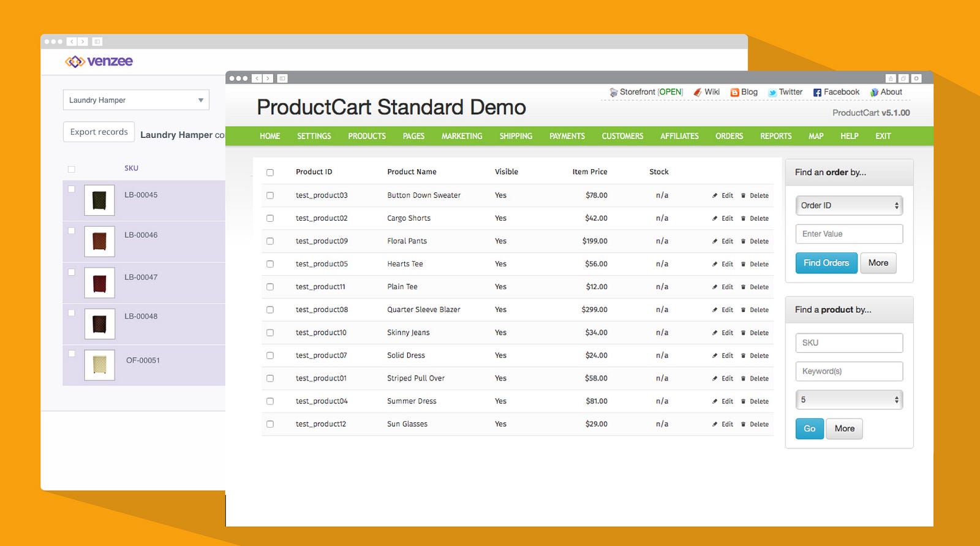The height and width of the screenshot is (546, 980).
Task: Open the SHIPPING menu
Action: coord(516,136)
